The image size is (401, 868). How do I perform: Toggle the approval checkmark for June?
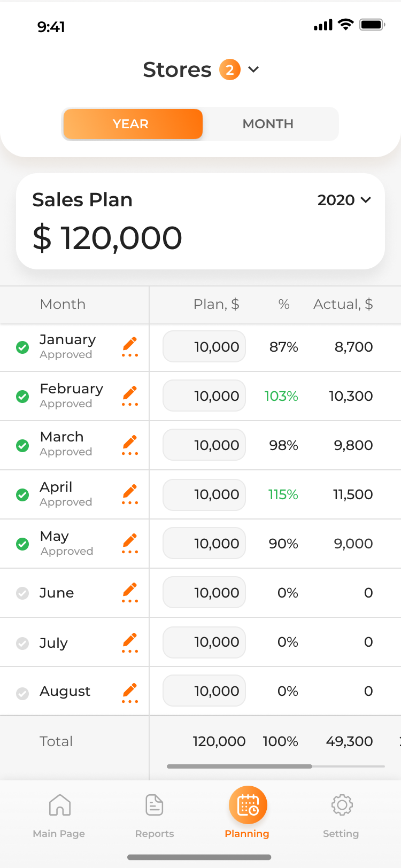[x=22, y=593]
